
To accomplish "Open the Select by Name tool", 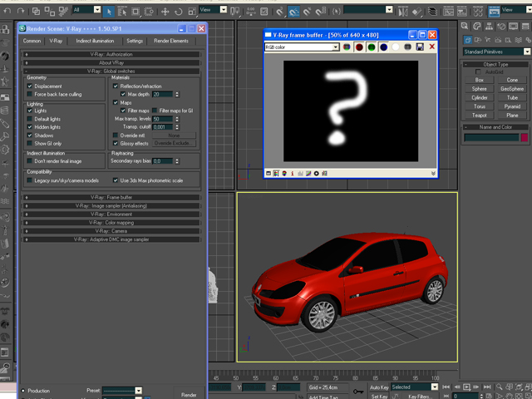I will tap(122, 12).
